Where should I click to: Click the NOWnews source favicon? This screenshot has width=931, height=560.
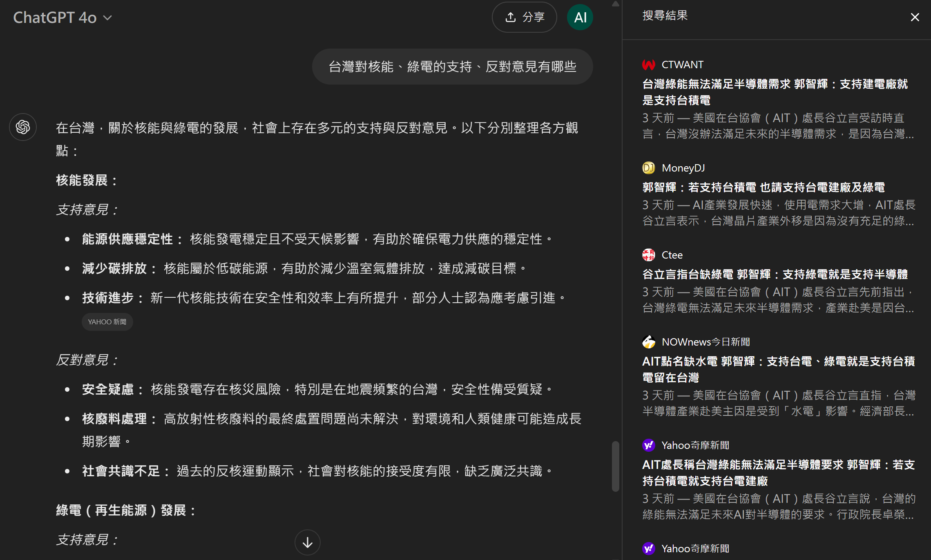coord(648,342)
